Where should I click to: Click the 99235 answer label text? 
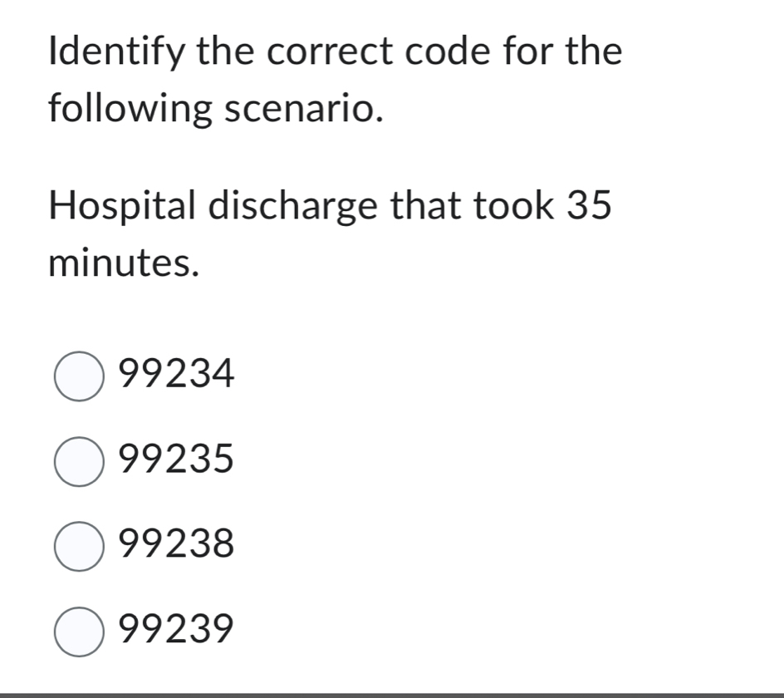click(177, 460)
